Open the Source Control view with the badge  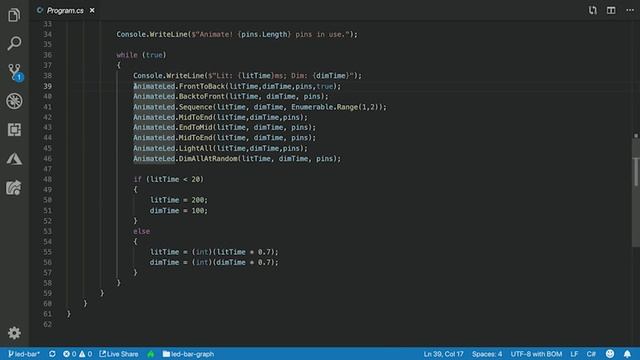point(15,72)
